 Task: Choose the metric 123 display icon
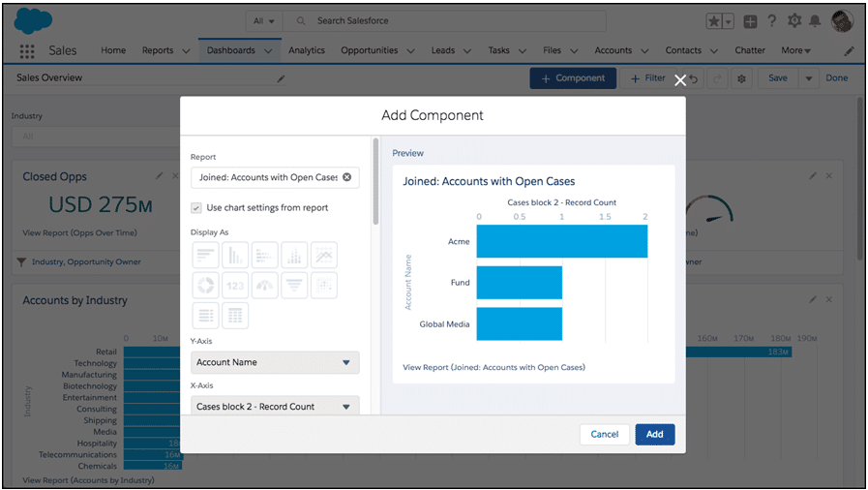(x=235, y=285)
